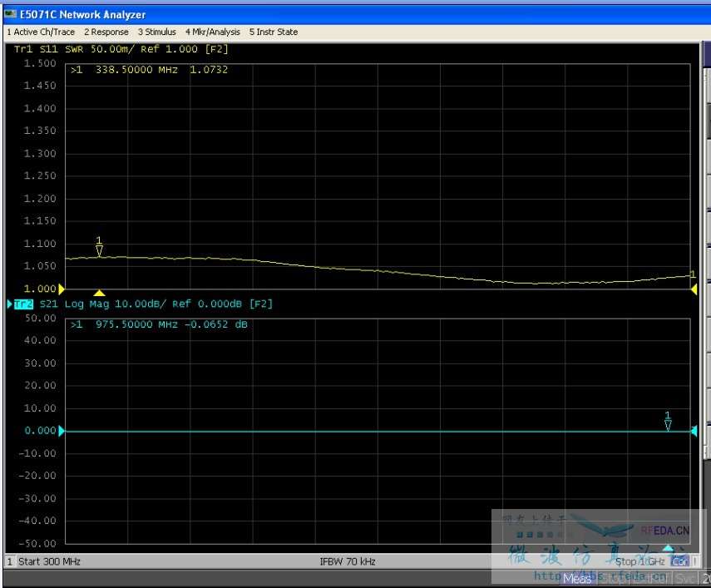Screen dimensions: 711x588
Task: Click the Ref 0.000dB value of Tr2
Action: point(207,304)
